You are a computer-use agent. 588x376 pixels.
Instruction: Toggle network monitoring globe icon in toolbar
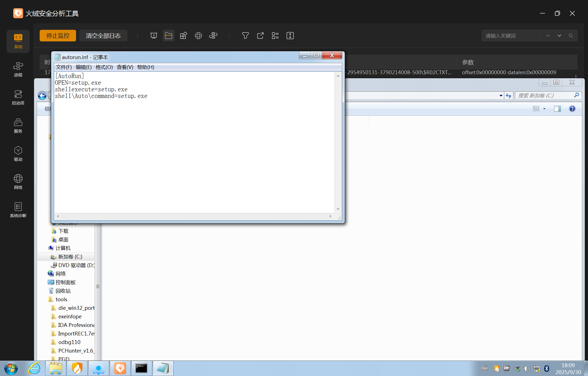tap(198, 36)
